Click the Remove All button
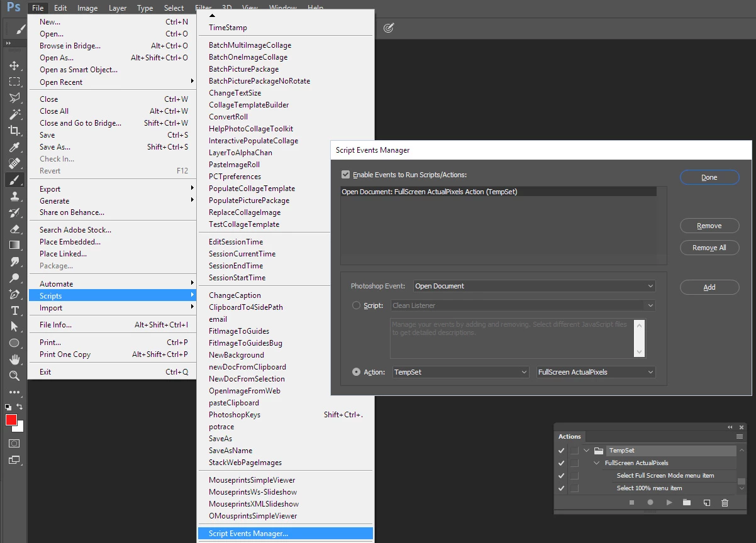This screenshot has width=756, height=543. click(709, 248)
